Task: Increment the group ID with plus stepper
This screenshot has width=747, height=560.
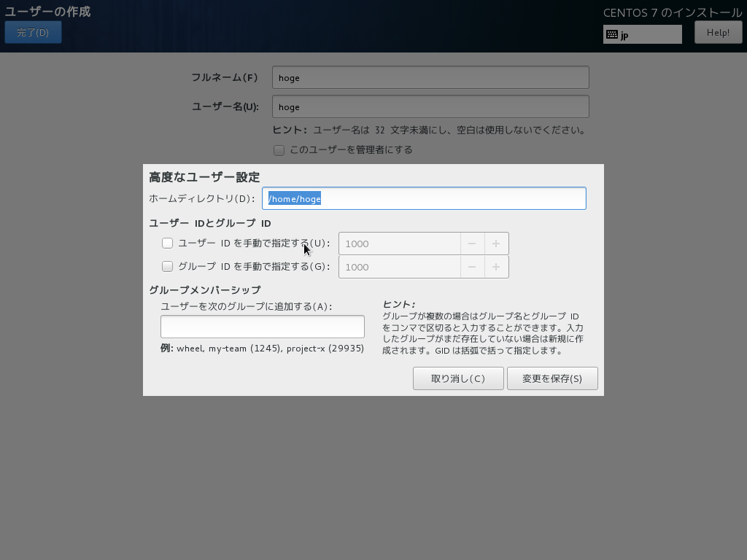Action: [x=497, y=266]
